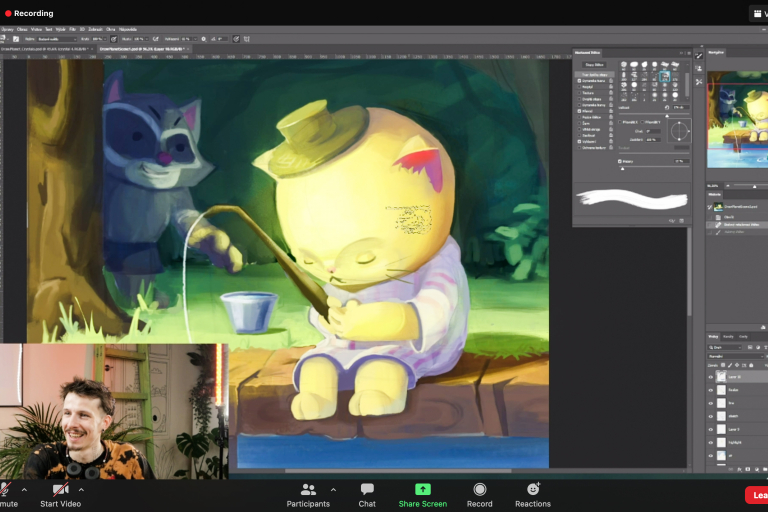Screen dimensions: 768x512
Task: Toggle visibility of the second layer in the list
Action: [711, 390]
